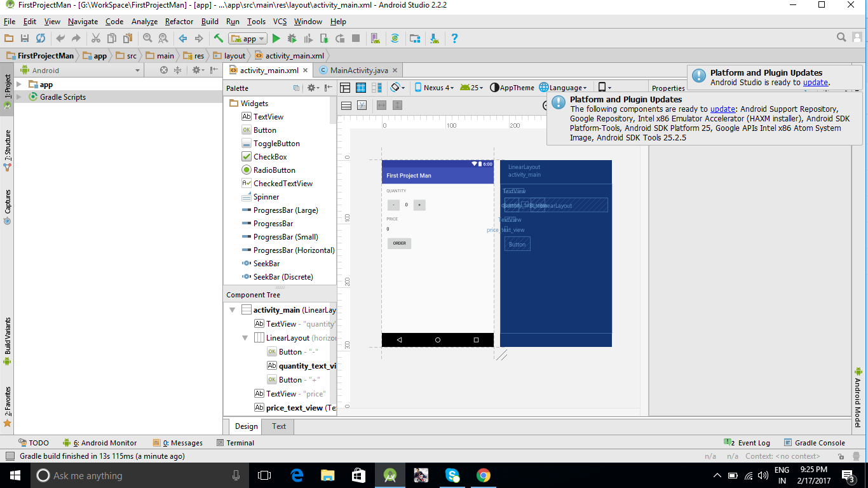Open Google Chrome from the taskbar

click(x=483, y=475)
